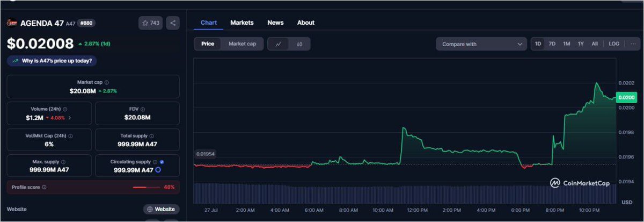Show Vol/Mkt Cap info icon
The height and width of the screenshot is (222, 644).
70,135
